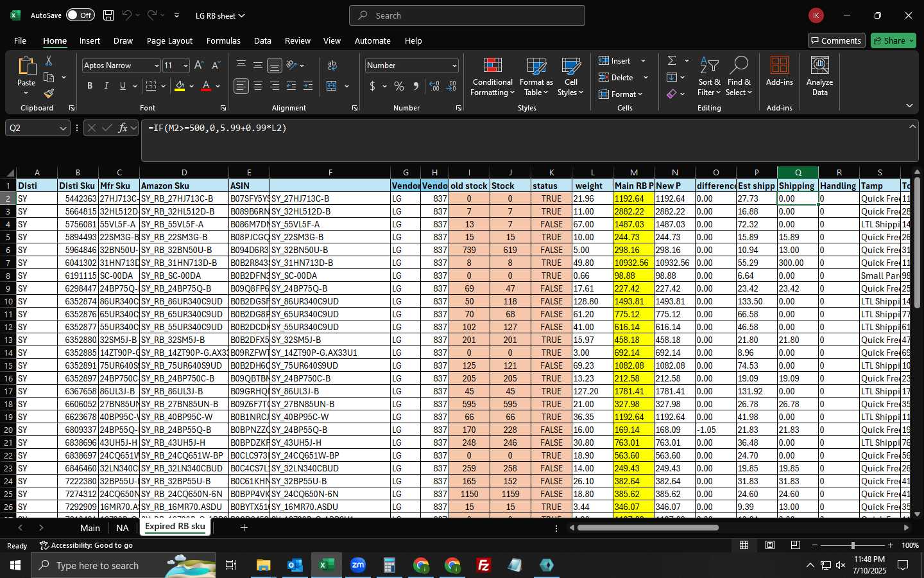Click the Search box in title bar
924x578 pixels.
point(467,15)
